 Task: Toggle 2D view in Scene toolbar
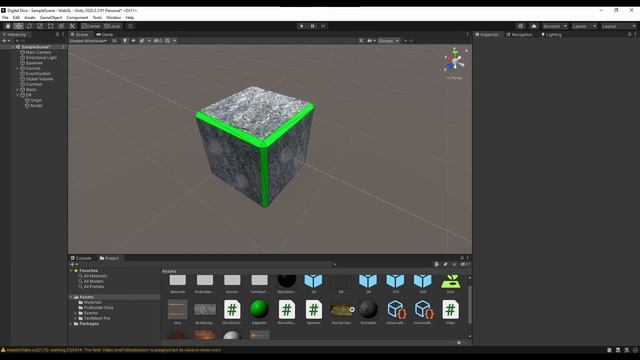(x=114, y=41)
